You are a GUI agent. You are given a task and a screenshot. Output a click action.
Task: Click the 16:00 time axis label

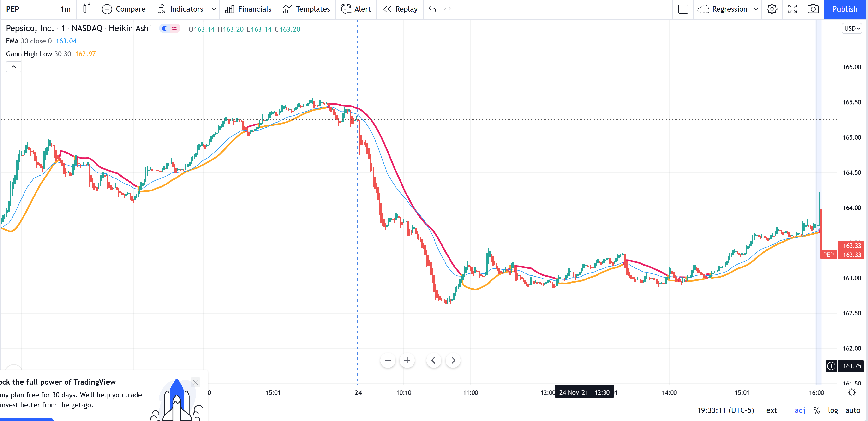pos(816,392)
